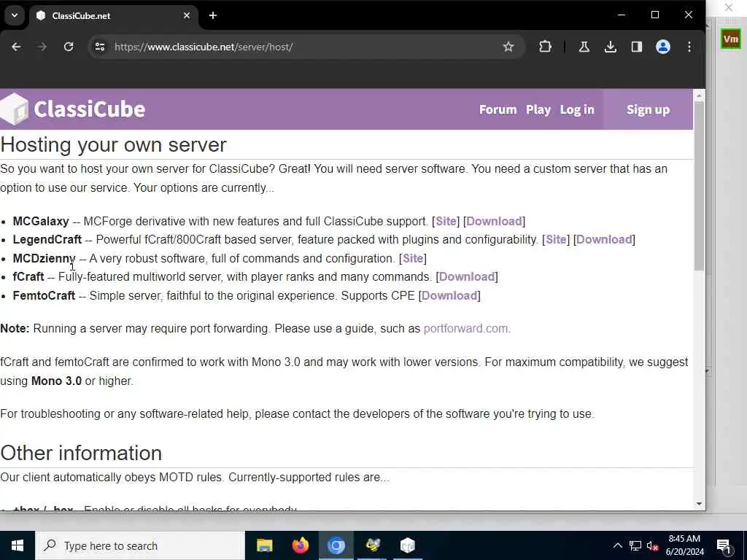Image resolution: width=747 pixels, height=560 pixels.
Task: Go back to the previous page
Action: [x=16, y=47]
